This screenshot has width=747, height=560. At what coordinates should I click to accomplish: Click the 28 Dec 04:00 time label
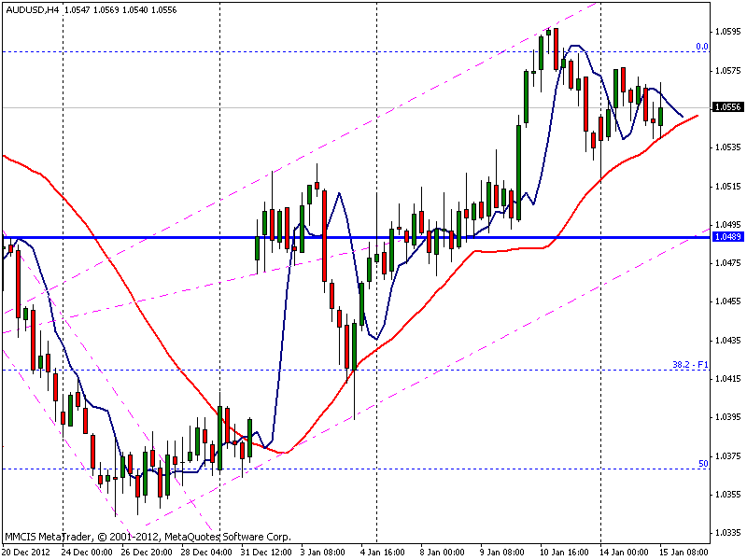pos(206,552)
